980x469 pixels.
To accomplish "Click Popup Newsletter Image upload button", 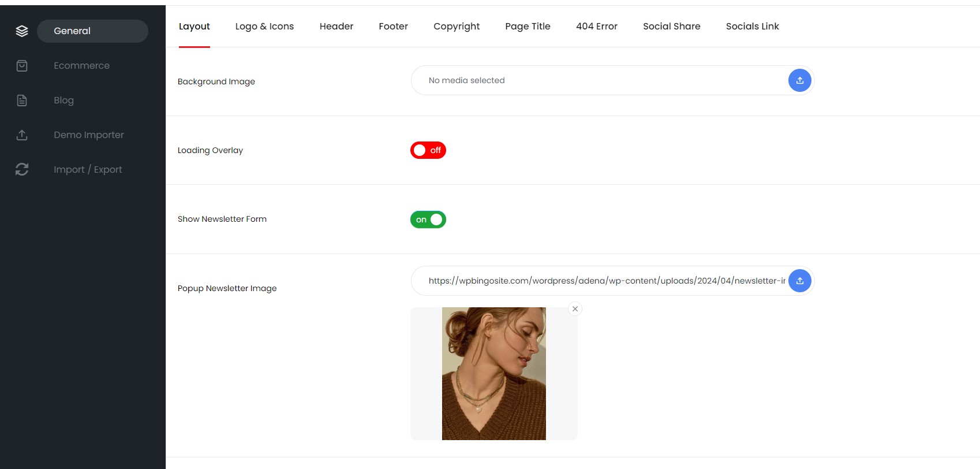I will click(799, 281).
